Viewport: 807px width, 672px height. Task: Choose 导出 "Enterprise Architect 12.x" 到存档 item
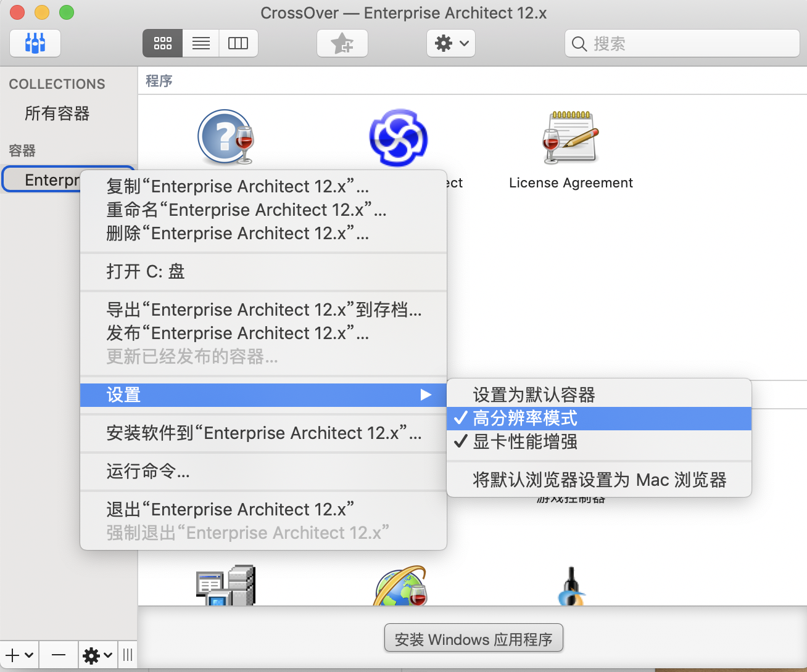[263, 309]
